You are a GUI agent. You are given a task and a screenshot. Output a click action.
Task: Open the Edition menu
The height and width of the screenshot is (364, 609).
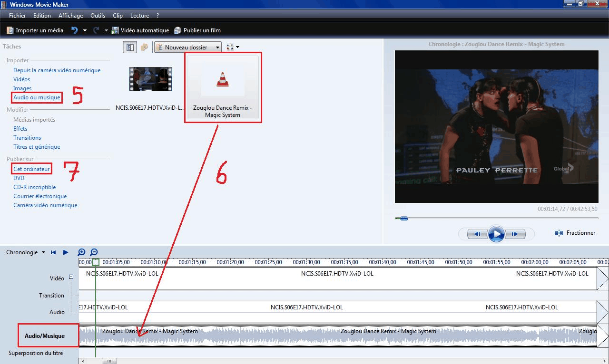[x=42, y=15]
